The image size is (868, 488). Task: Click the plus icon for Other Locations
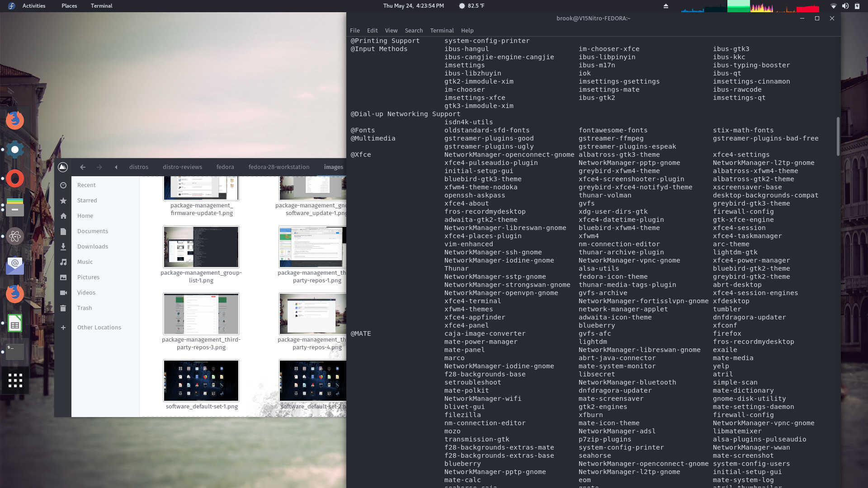(x=63, y=328)
